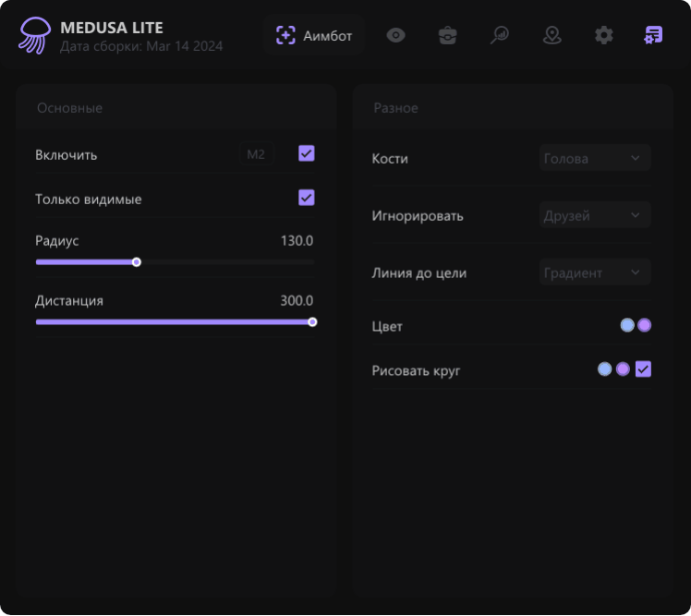The width and height of the screenshot is (691, 616).
Task: Switch to the Аимбот tab
Action: [314, 36]
